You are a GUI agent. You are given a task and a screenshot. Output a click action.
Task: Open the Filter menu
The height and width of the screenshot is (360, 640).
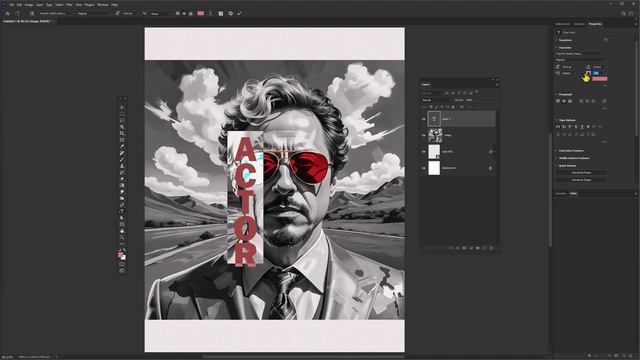[69, 5]
